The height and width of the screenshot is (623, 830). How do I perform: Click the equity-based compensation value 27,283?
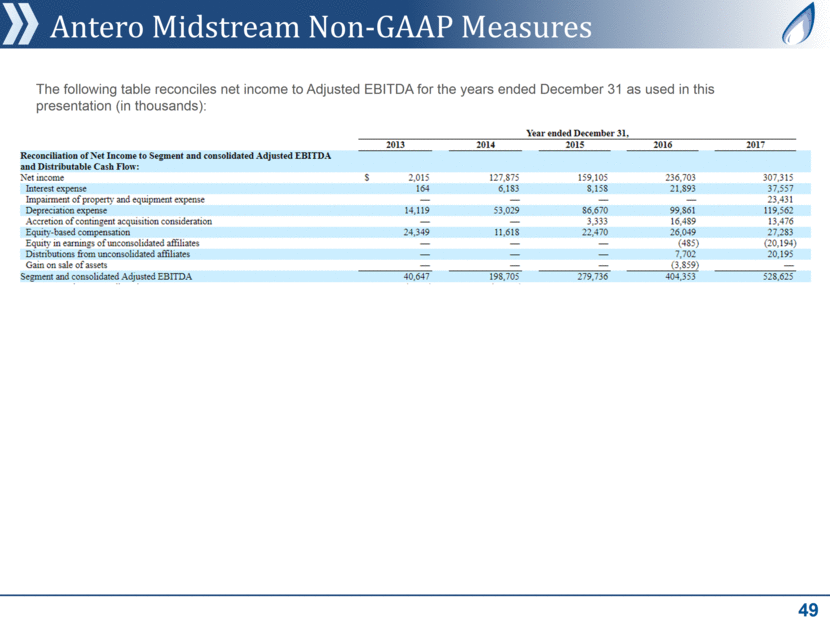tap(781, 232)
